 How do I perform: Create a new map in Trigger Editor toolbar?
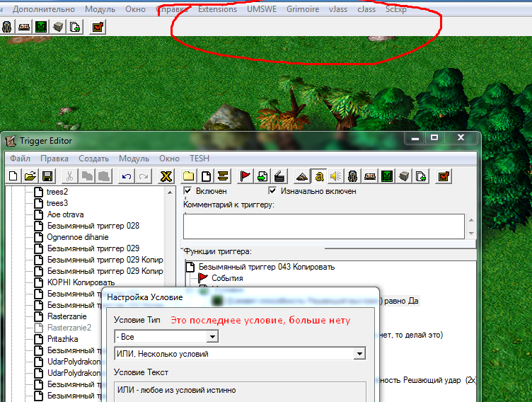tap(13, 176)
